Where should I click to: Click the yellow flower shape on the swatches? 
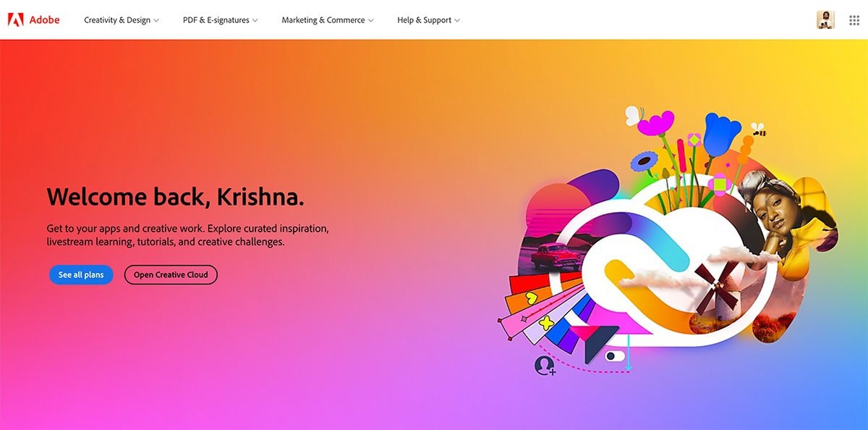tap(546, 323)
